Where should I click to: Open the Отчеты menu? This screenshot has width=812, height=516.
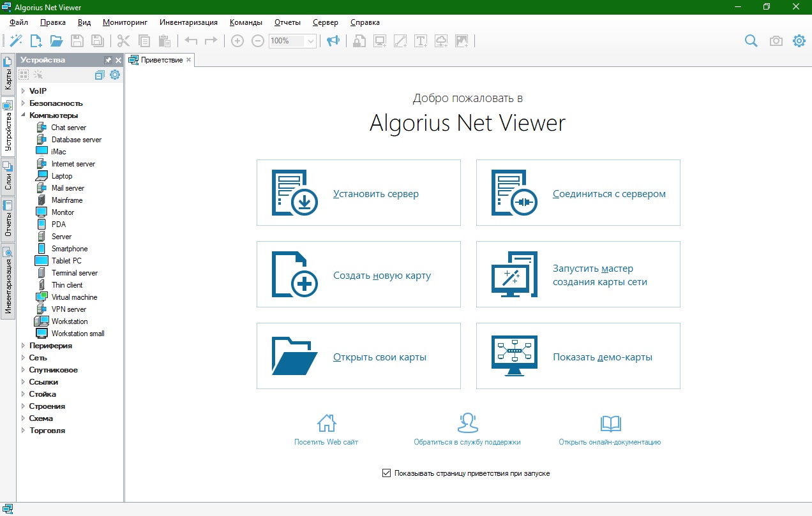(x=287, y=22)
